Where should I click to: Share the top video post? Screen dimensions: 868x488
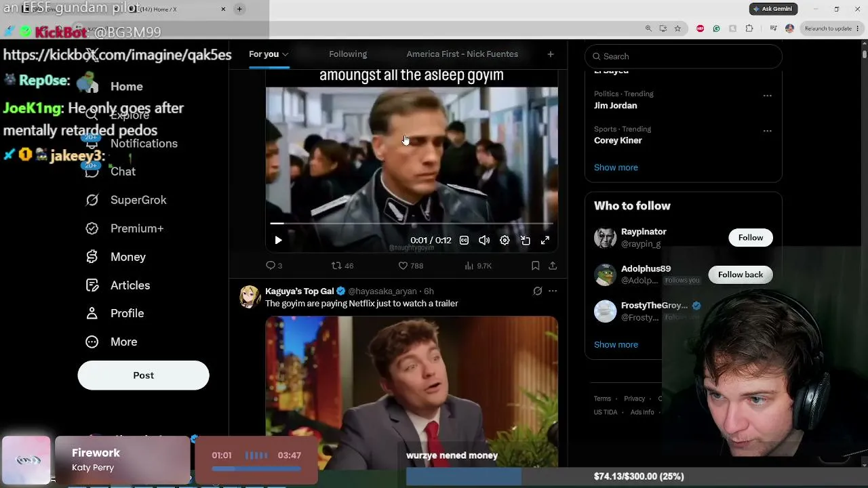(553, 266)
